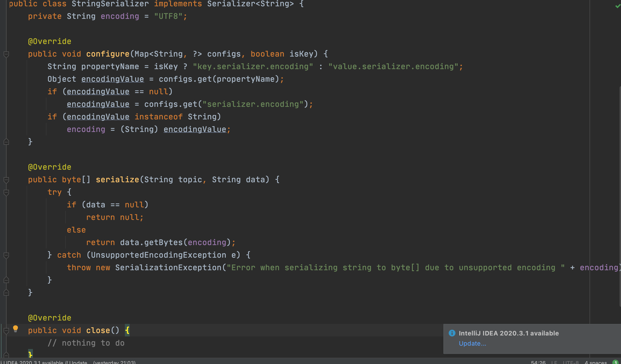Screen dimensions: 621x364
Task: Click the Update... link in notification
Action: (472, 343)
